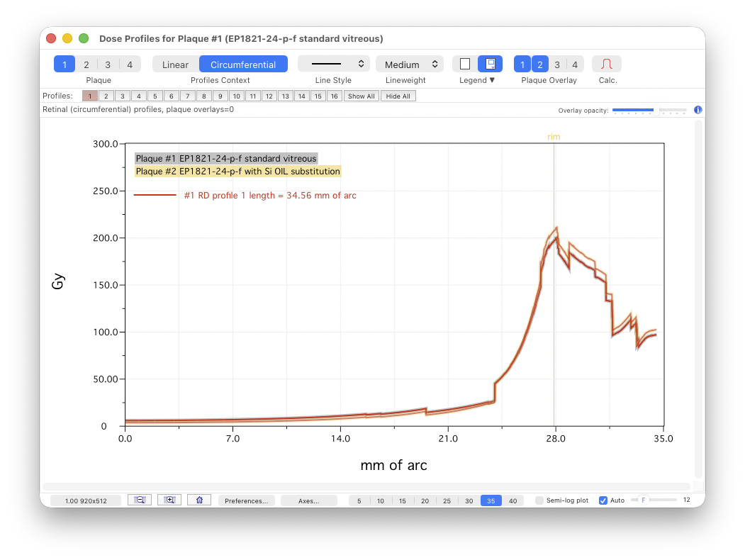This screenshot has width=745, height=560.
Task: Switch to Linear profiles context
Action: tap(175, 65)
